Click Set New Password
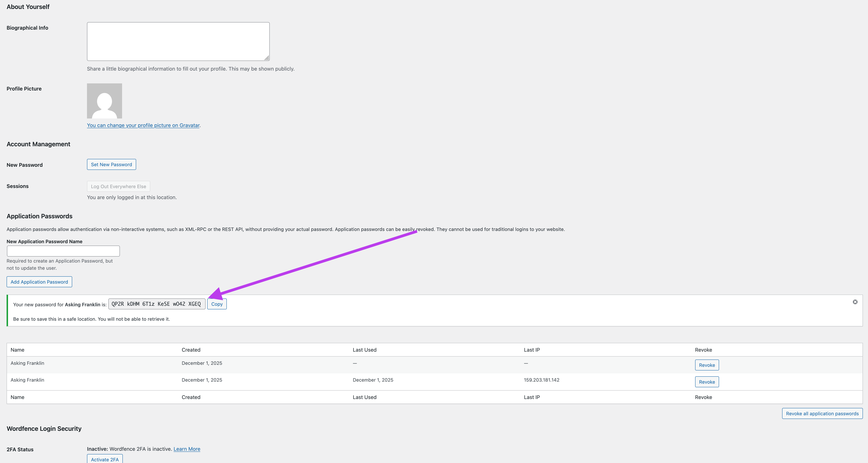 pyautogui.click(x=111, y=164)
